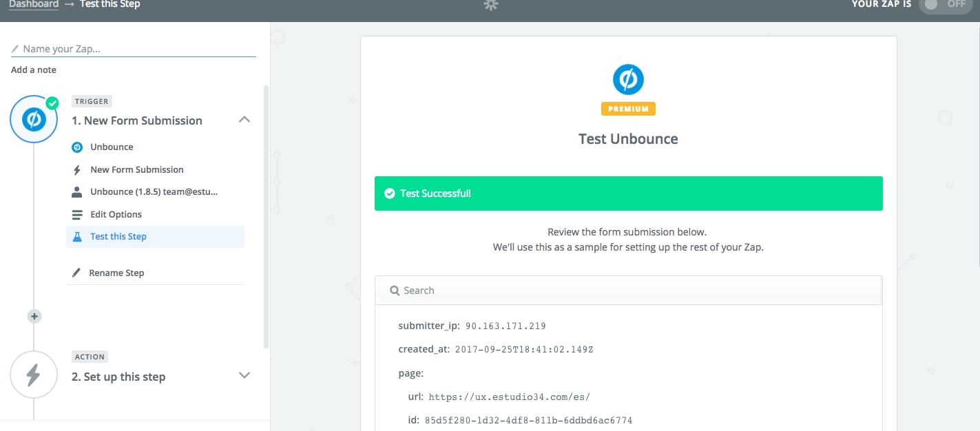Toggle the Your Zap Is on/off switch

947,4
